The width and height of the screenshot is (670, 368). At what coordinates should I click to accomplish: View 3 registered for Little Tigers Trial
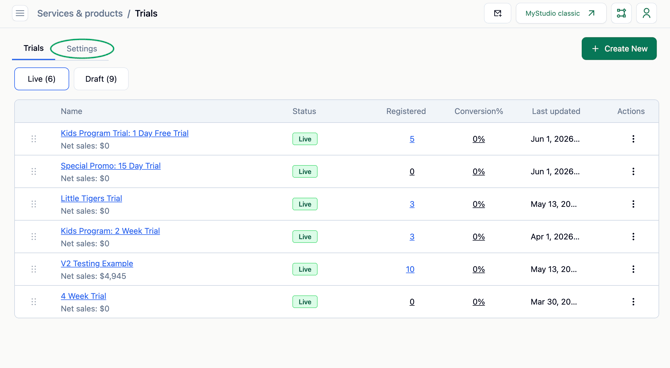click(412, 204)
